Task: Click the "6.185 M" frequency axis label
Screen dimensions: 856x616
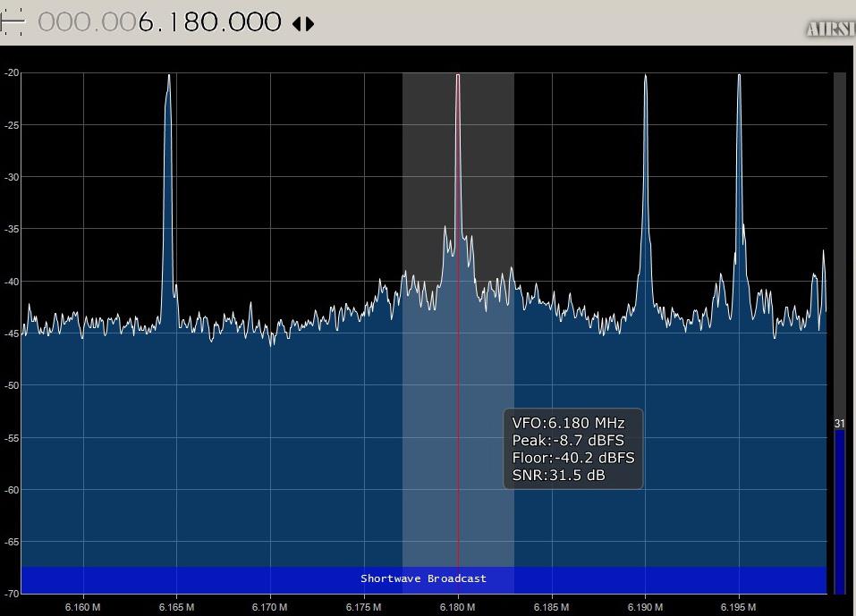Action: click(551, 607)
